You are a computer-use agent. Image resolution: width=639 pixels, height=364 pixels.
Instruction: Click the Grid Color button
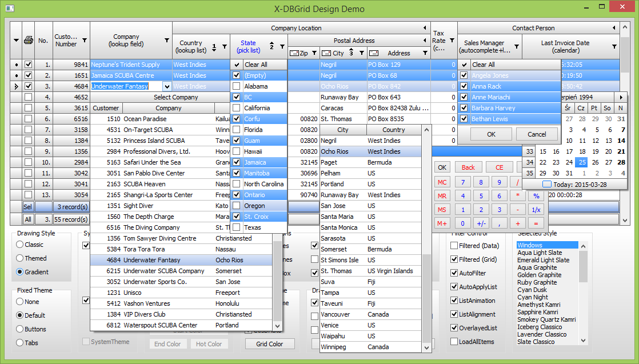click(270, 344)
